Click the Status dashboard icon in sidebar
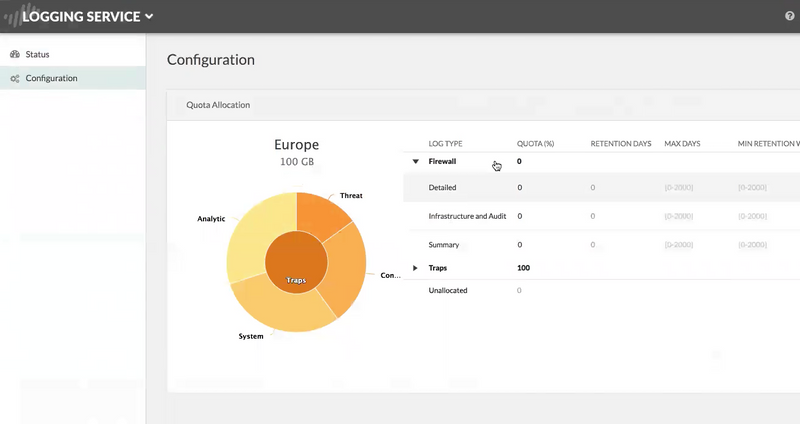The image size is (800, 424). coord(14,54)
